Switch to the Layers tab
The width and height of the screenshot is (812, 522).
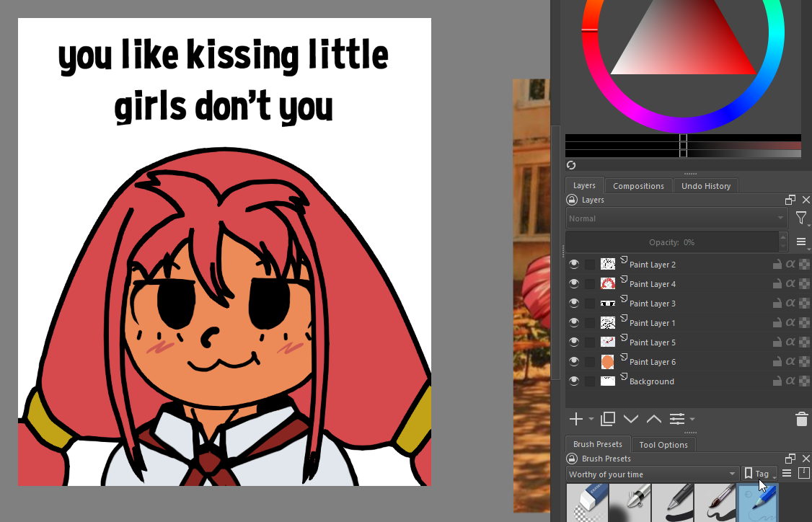pyautogui.click(x=584, y=185)
